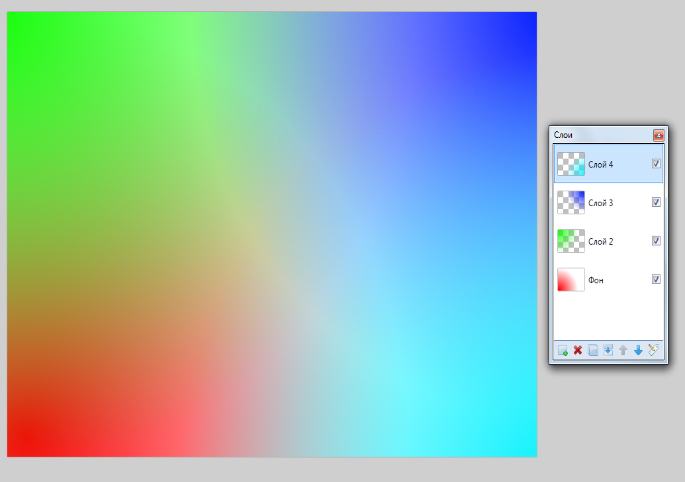Close the Слои panel
685x482 pixels.
pos(658,135)
